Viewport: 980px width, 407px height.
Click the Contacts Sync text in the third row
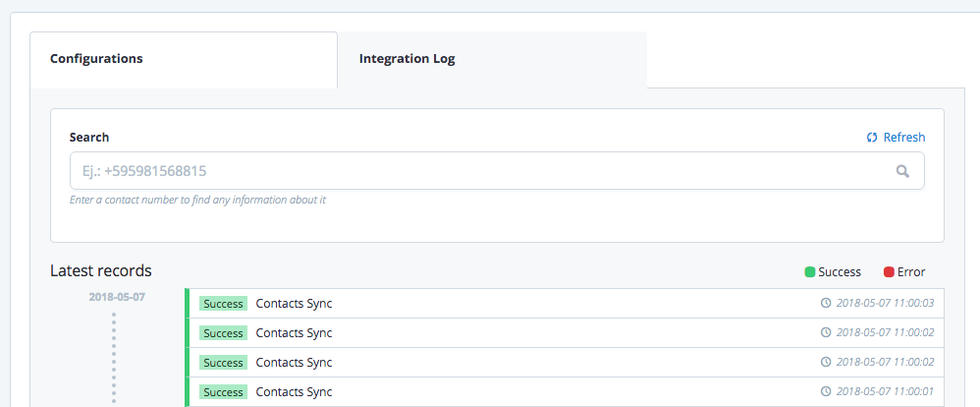click(x=294, y=363)
